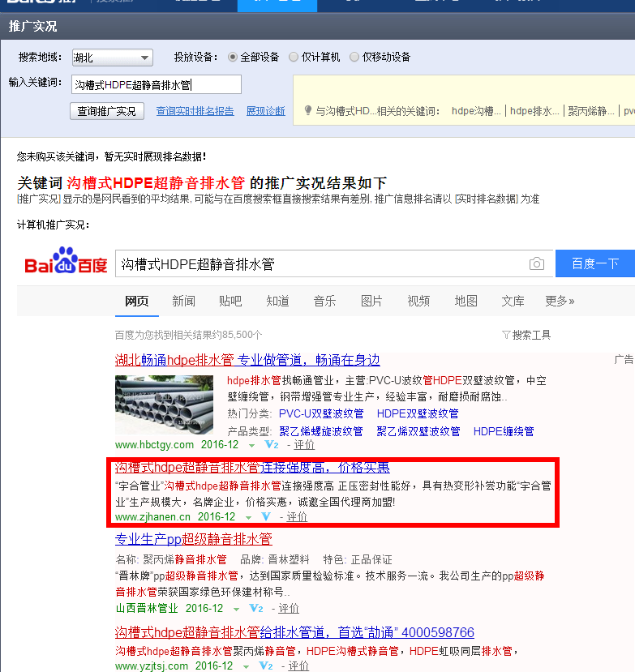Switch to 图片 tab
Screen dimensions: 635x672
point(371,302)
